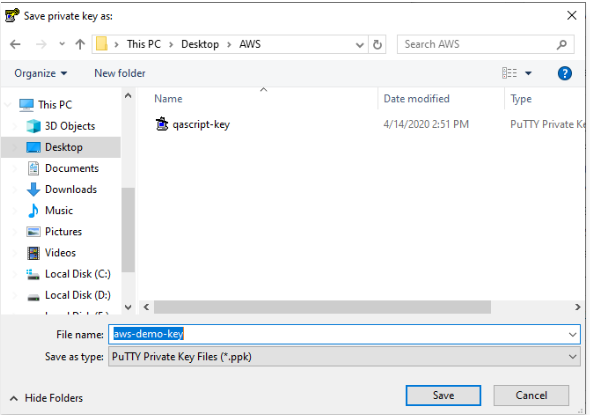Open 3D Objects in the sidebar
Image resolution: width=590 pixels, height=415 pixels.
70,126
